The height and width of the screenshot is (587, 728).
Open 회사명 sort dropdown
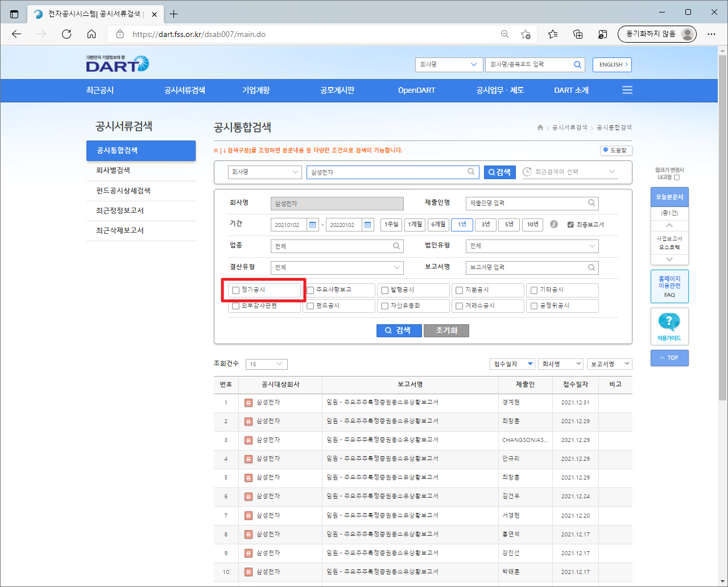point(561,364)
